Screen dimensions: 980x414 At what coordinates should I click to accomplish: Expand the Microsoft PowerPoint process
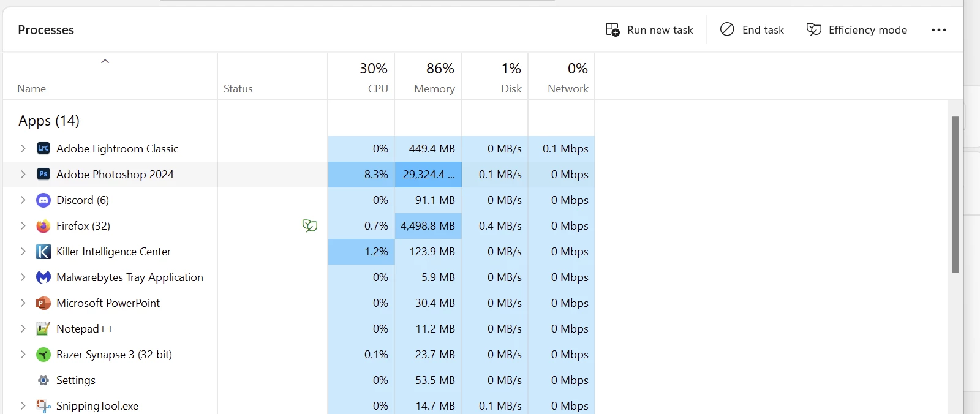pos(23,303)
